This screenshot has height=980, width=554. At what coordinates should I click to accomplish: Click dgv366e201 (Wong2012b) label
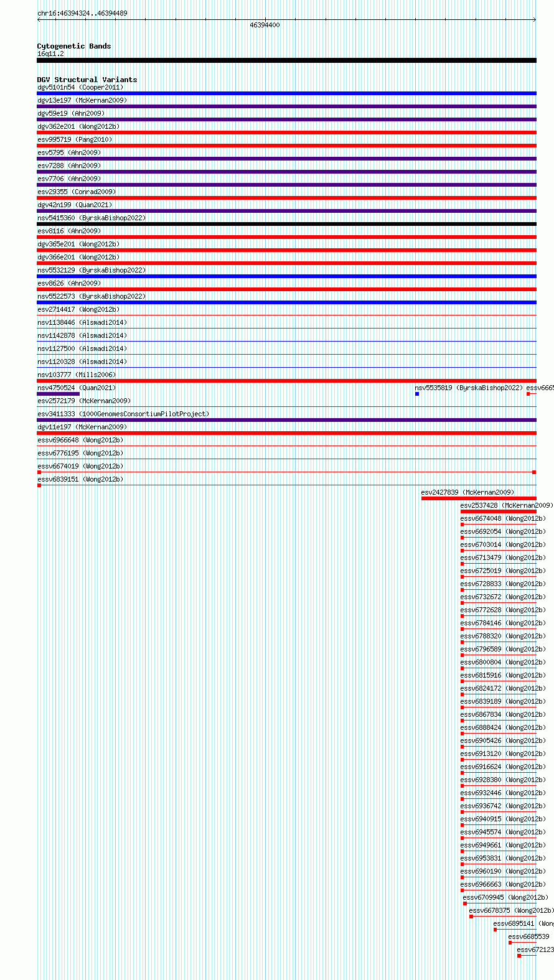click(x=78, y=257)
